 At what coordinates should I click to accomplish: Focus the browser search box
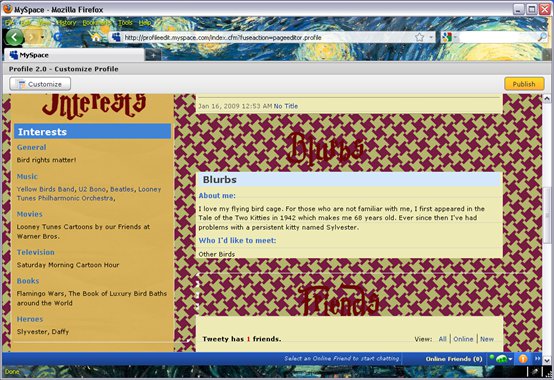point(497,37)
